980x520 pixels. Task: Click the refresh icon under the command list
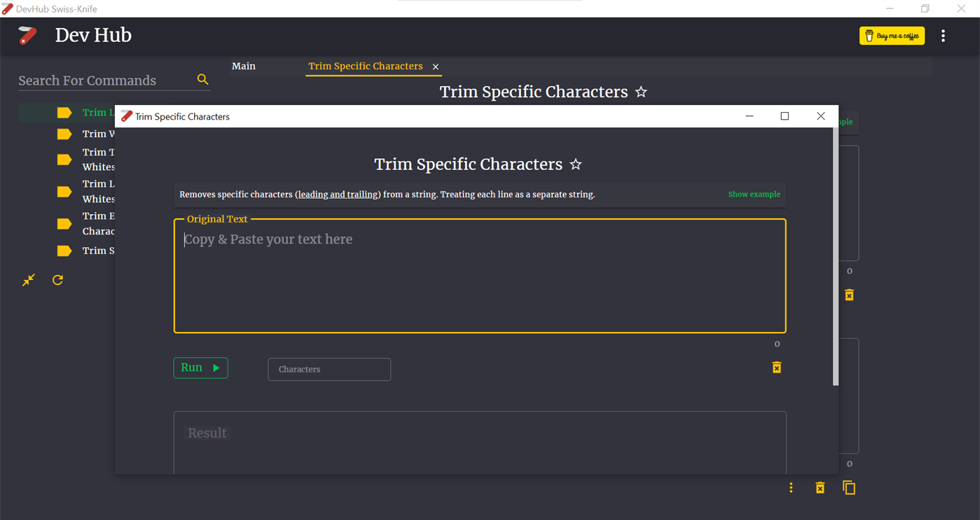(58, 280)
